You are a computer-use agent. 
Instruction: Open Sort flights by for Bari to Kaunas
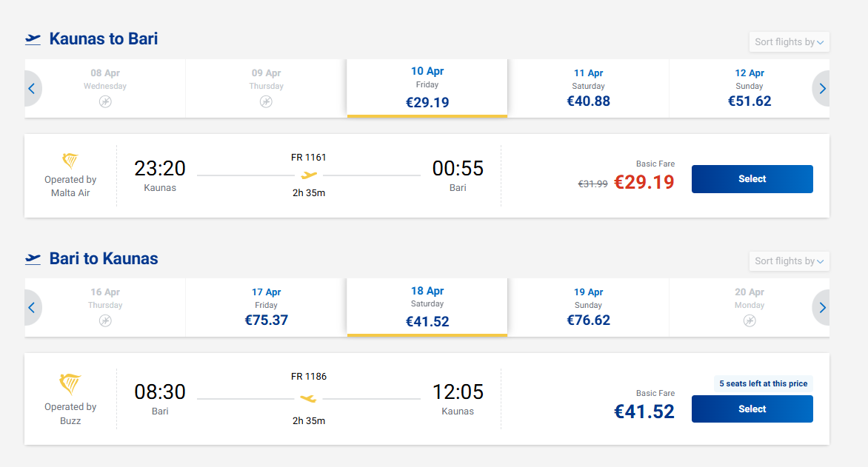click(x=789, y=261)
